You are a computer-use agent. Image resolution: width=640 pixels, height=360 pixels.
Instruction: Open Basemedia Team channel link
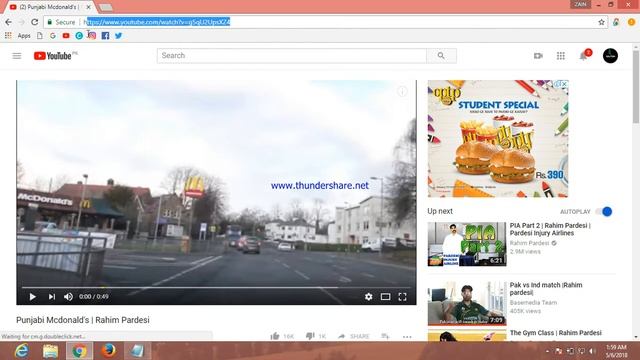[x=533, y=303]
